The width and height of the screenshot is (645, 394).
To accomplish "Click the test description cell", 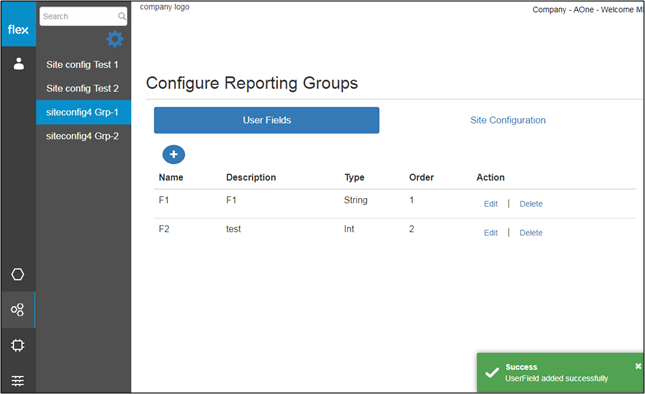I will click(233, 229).
